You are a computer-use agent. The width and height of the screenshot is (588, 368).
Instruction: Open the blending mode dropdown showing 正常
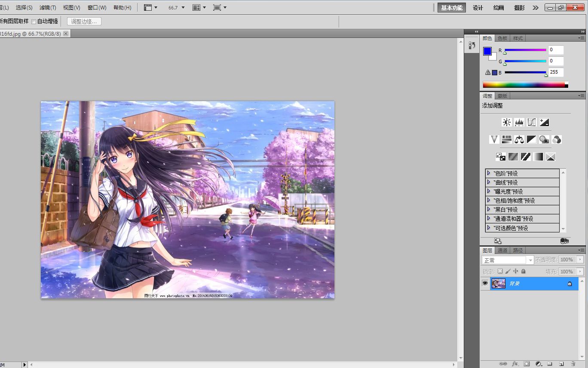point(507,260)
